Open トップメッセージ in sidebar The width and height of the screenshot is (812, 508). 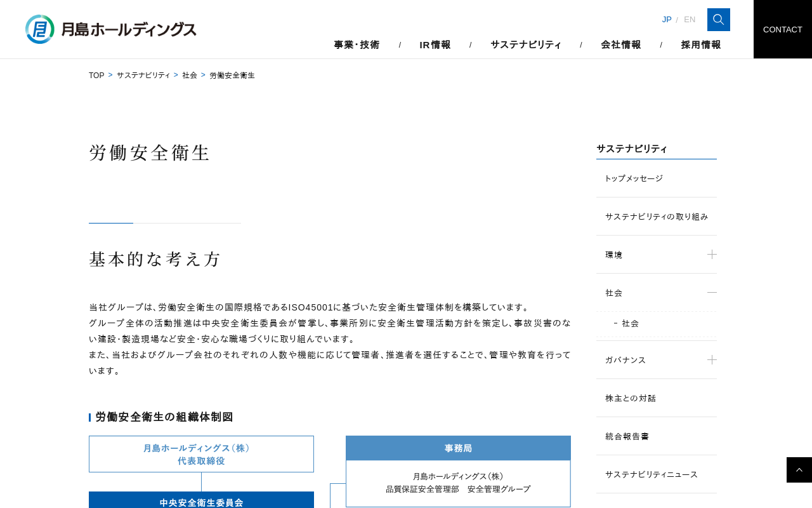tap(634, 178)
